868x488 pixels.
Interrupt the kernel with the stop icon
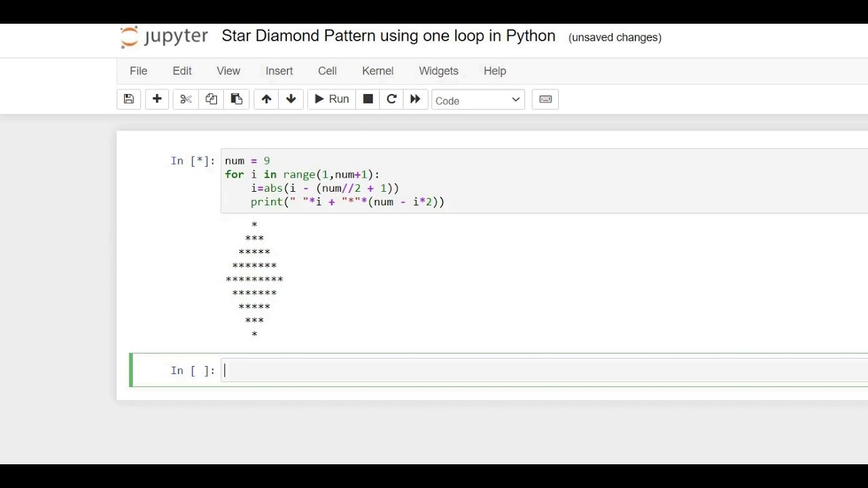tap(368, 99)
